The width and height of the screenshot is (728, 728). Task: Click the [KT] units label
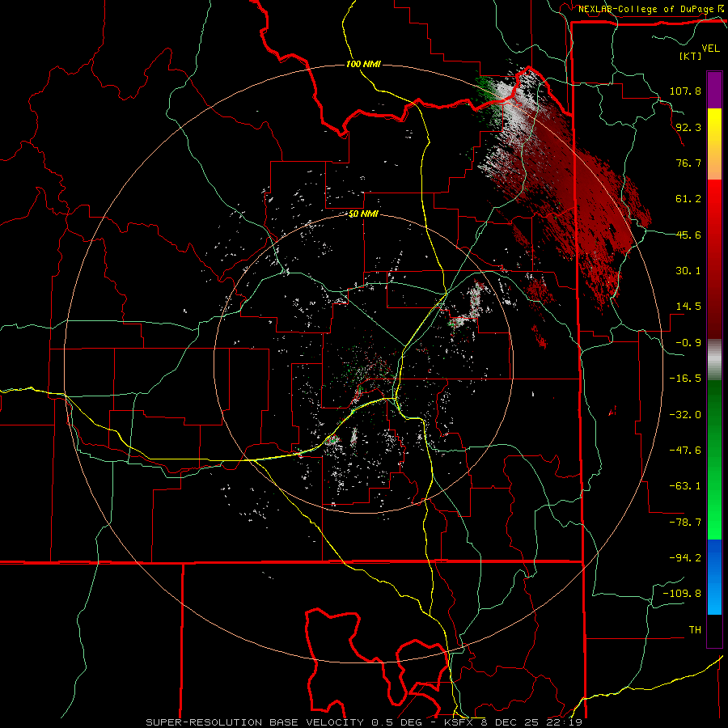point(691,56)
